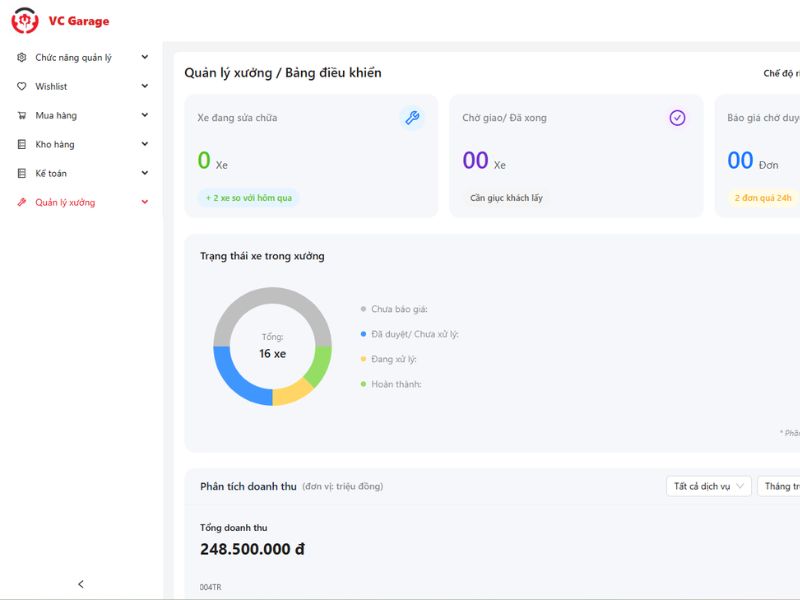Screen dimensions: 800x600
Task: Click the blue '00' Đơn count
Action: tap(740, 160)
